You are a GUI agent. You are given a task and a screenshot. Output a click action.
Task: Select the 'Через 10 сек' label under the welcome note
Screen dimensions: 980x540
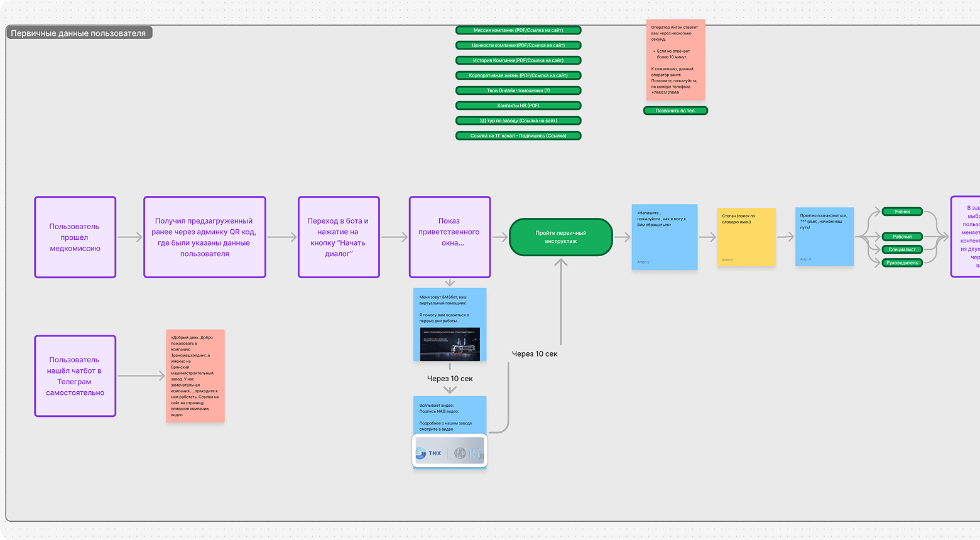click(450, 379)
